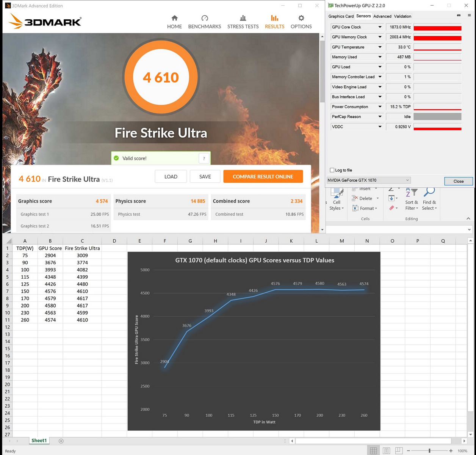The width and height of the screenshot is (476, 455).
Task: Open PerfCap Reason sensor dropdown
Action: pos(380,116)
